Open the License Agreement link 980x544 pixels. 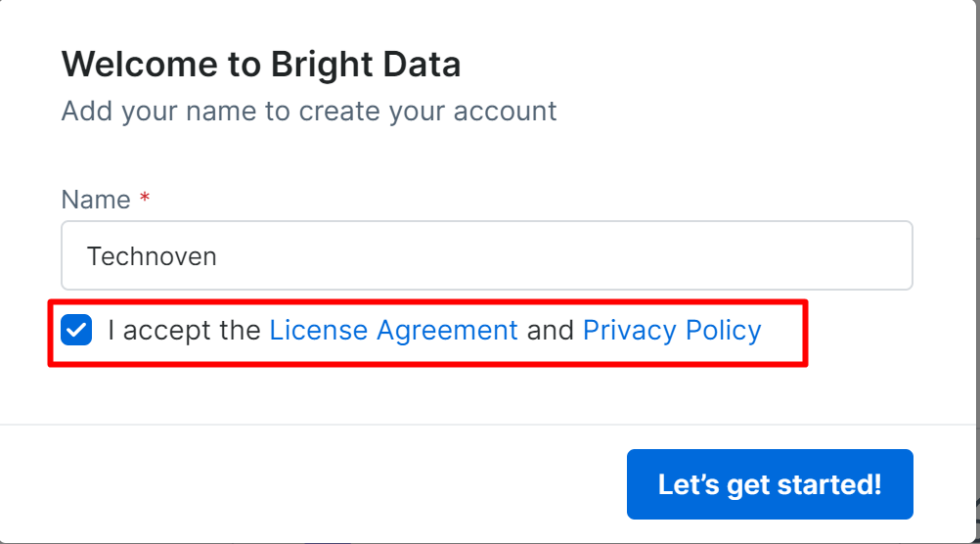click(x=393, y=331)
